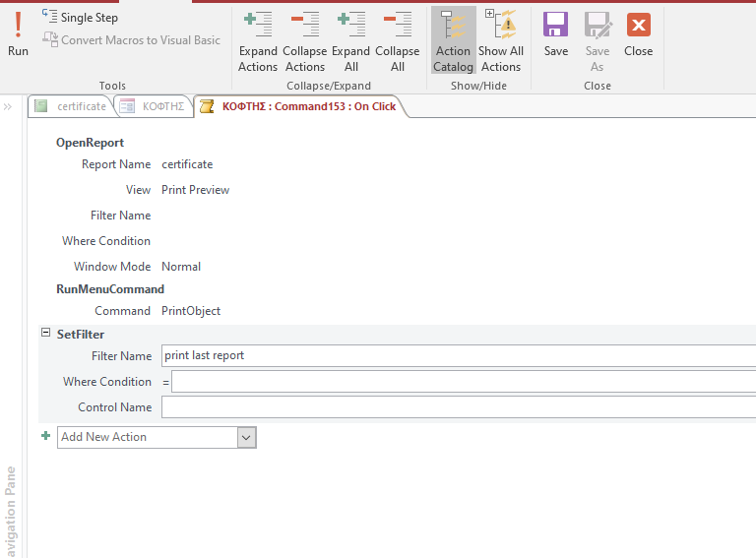The image size is (756, 558).
Task: Click the Save As icon
Action: [598, 25]
